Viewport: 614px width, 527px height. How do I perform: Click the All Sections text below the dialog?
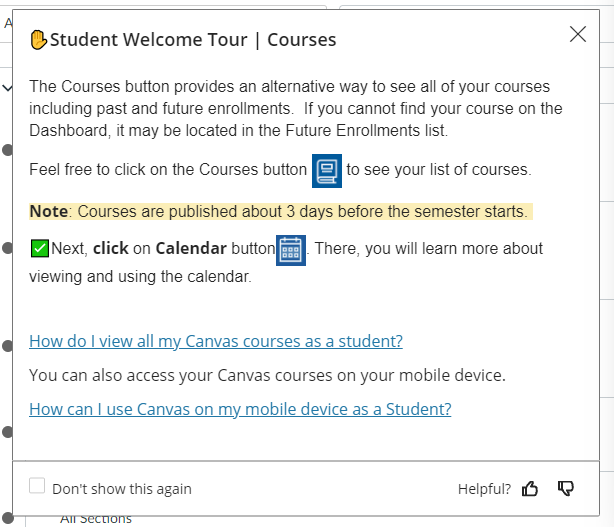point(96,518)
